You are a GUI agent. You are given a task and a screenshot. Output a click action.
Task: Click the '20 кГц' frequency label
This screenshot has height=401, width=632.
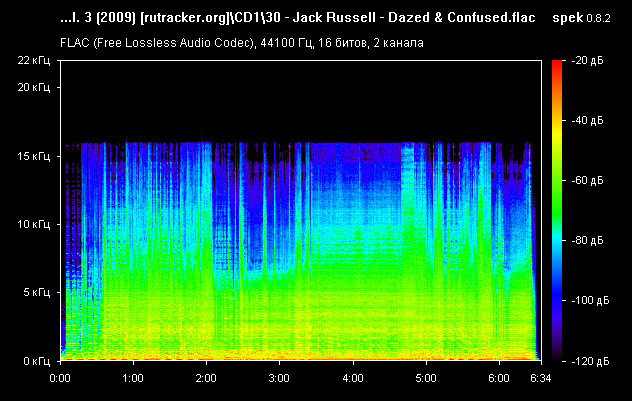[x=34, y=87]
